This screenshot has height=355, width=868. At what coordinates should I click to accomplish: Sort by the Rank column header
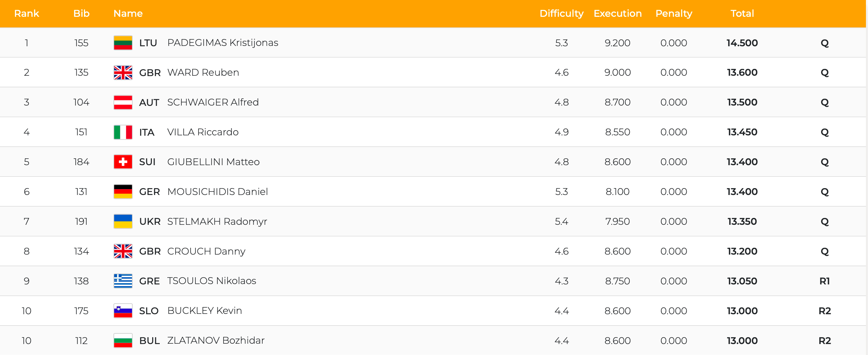tap(26, 13)
